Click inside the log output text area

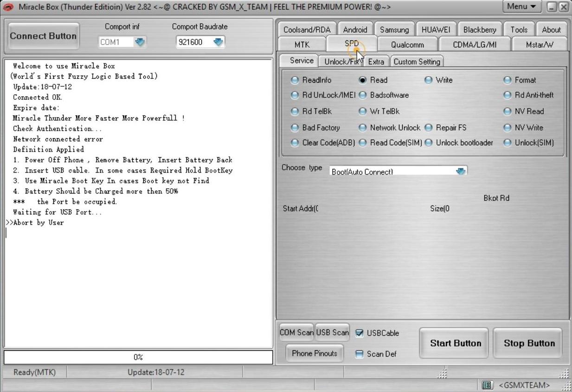tap(138, 278)
